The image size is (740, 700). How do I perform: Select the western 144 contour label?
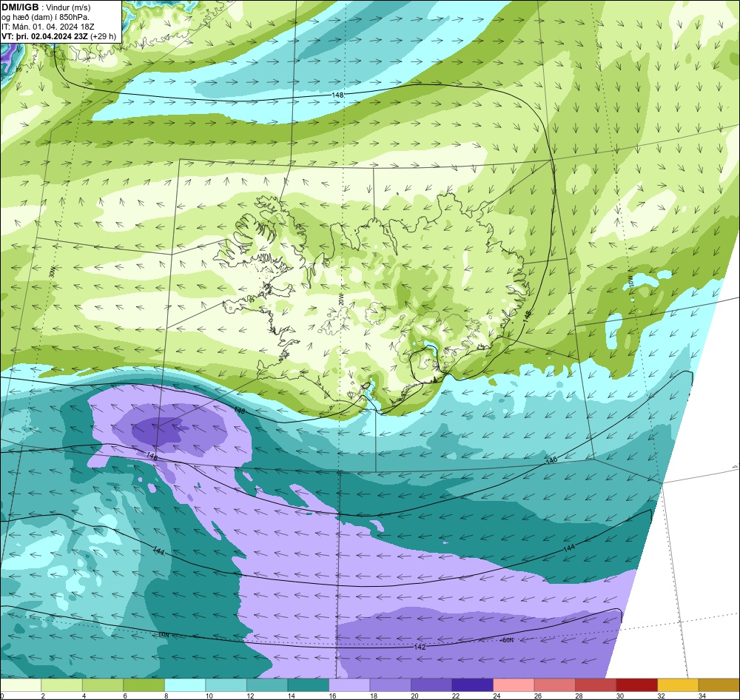coord(158,551)
